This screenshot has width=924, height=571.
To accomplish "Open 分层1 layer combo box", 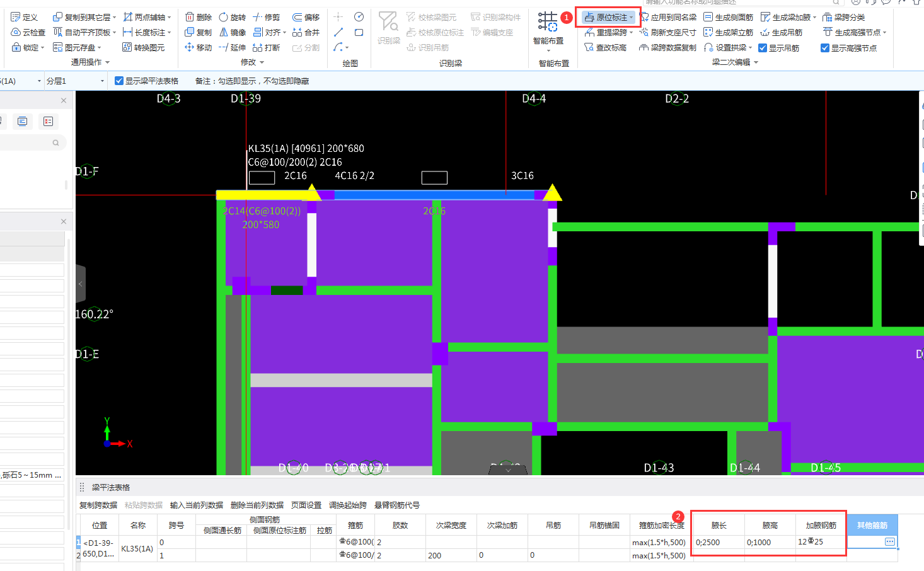I will [x=75, y=81].
